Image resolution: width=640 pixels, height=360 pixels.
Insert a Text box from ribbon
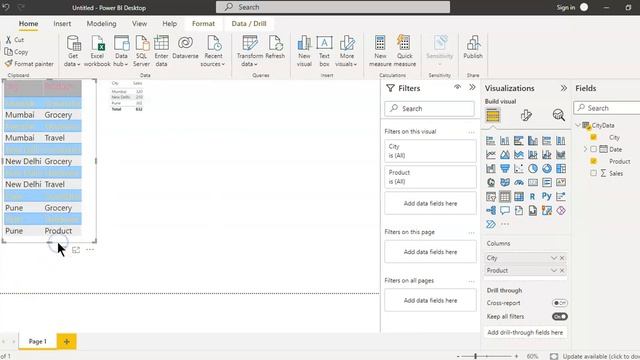point(324,51)
